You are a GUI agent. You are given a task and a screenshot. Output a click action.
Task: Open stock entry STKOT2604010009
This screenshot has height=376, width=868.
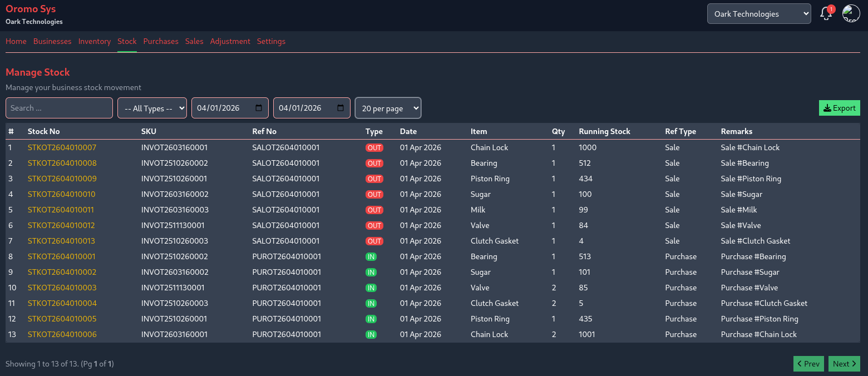click(62, 179)
